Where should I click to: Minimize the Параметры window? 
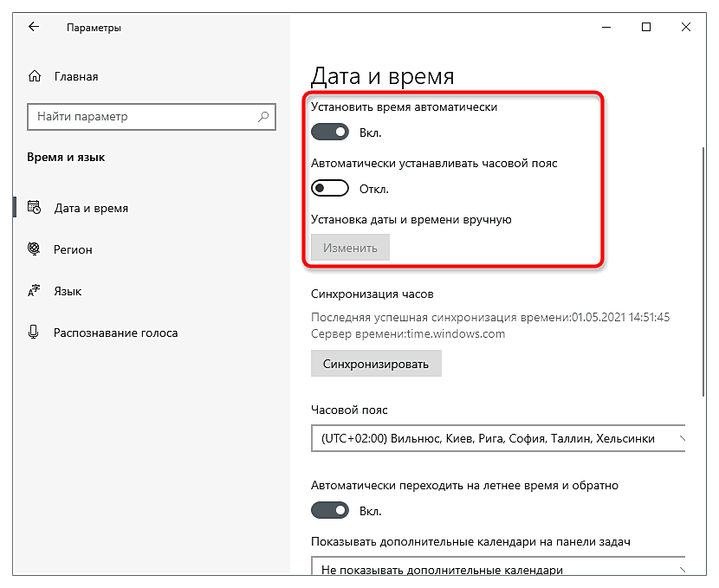tap(606, 28)
